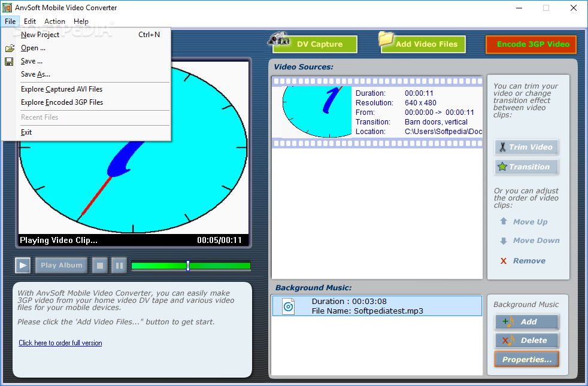Close the File menu via File
Screen dimensions: 588x386
point(10,22)
